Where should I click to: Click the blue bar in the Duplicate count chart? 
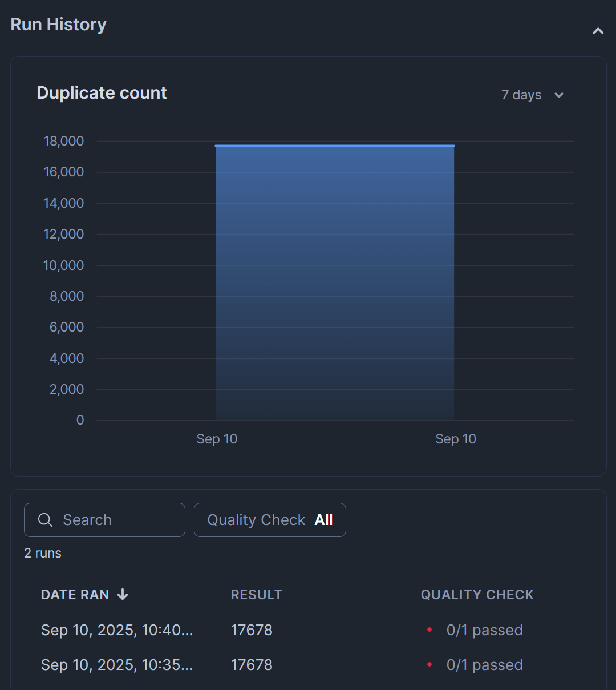point(335,283)
